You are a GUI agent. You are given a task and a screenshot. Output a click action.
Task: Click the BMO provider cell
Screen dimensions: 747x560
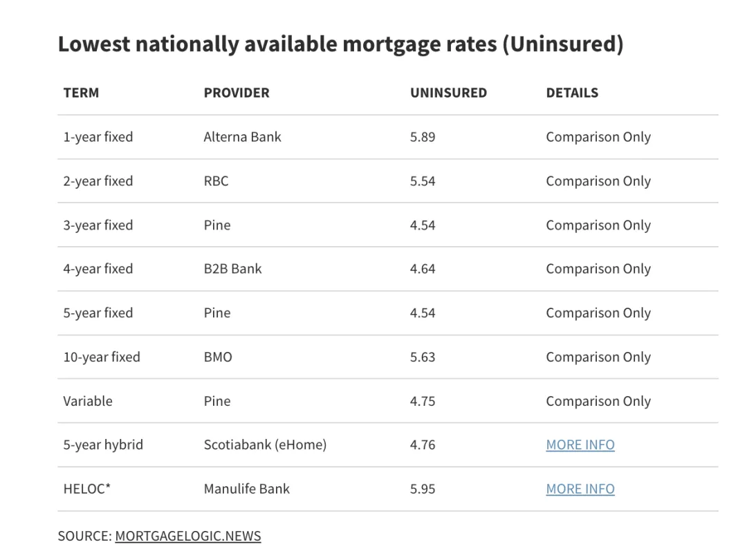(x=218, y=357)
